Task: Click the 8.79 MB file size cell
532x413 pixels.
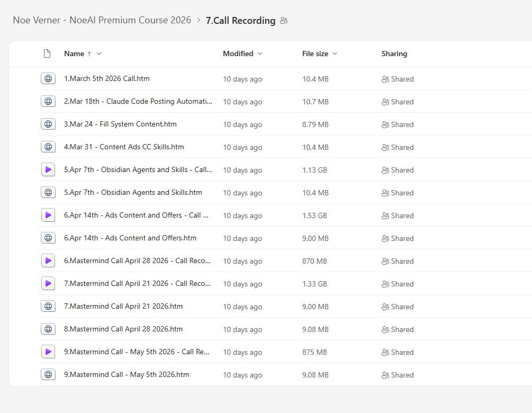Action: (x=315, y=124)
